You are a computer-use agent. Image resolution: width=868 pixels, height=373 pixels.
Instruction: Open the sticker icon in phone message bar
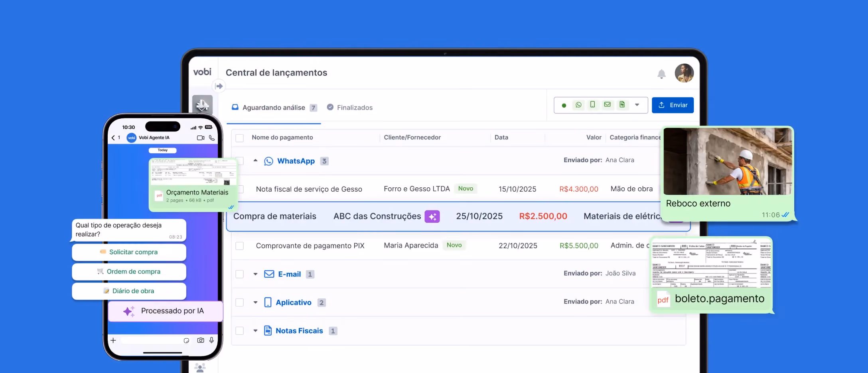186,341
